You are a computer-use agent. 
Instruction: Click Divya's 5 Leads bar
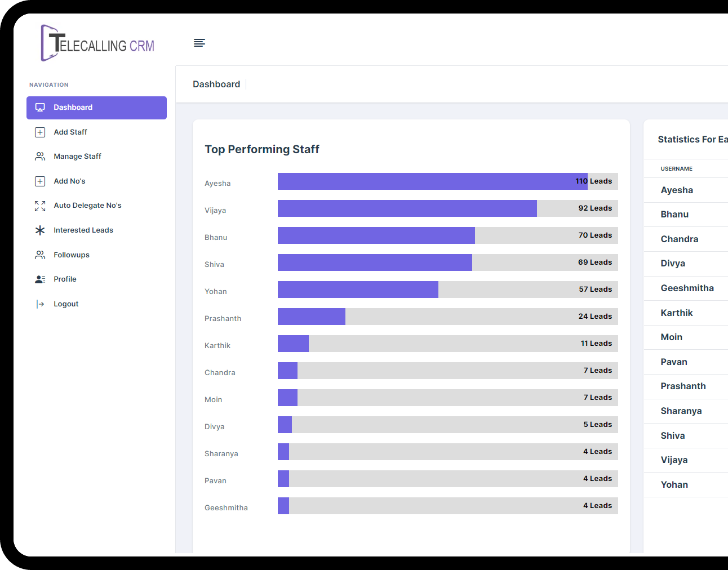448,425
